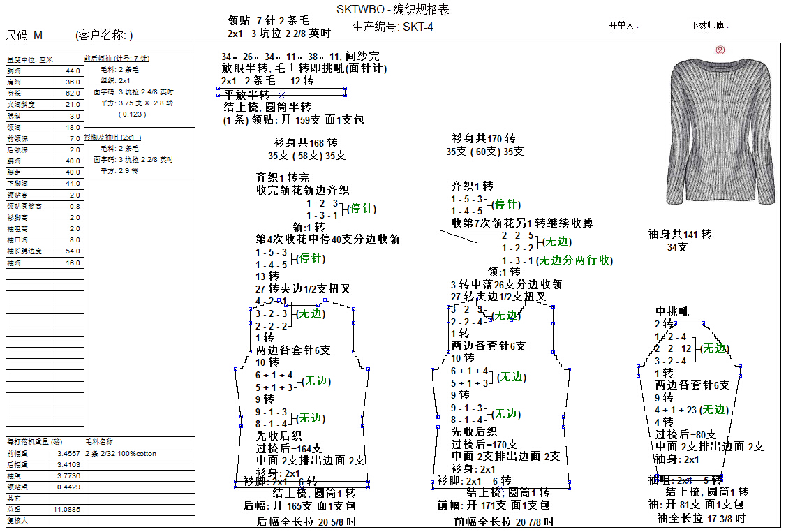Click the '复核人' row label

[17, 521]
